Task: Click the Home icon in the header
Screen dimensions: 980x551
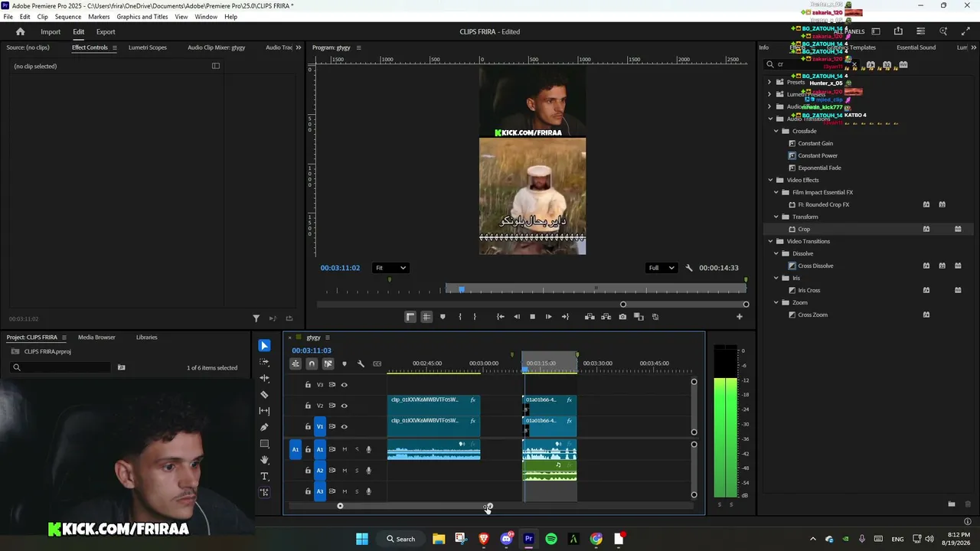Action: click(21, 31)
